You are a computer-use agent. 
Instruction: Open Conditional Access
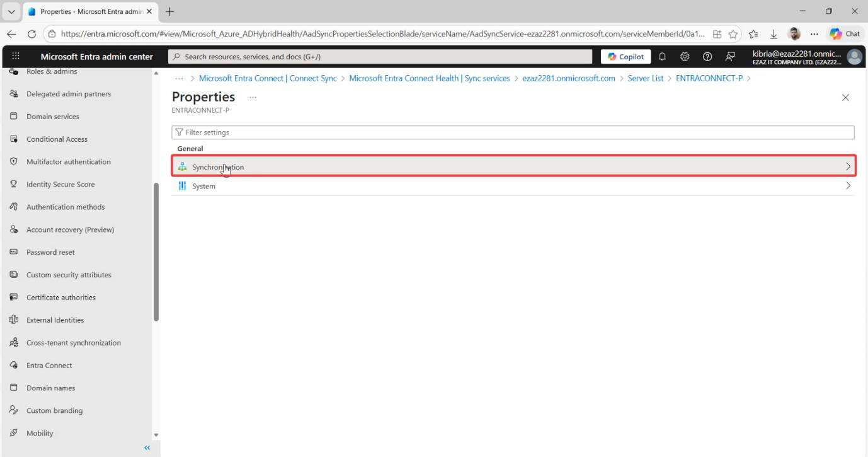tap(57, 139)
